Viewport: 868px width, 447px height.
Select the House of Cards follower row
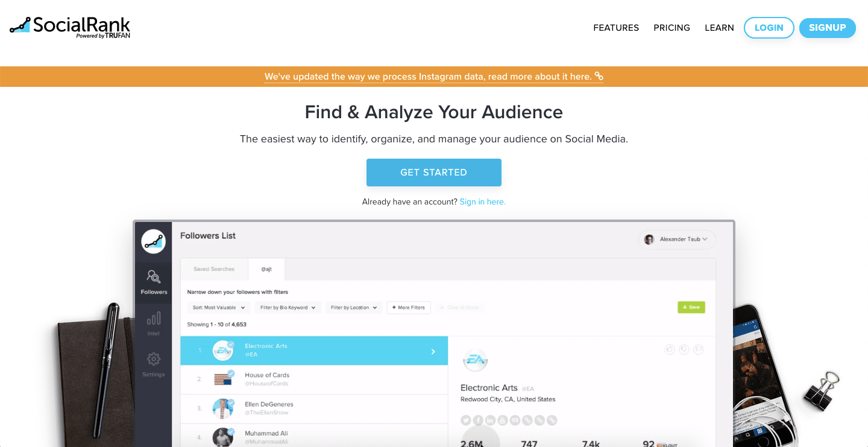(x=313, y=379)
